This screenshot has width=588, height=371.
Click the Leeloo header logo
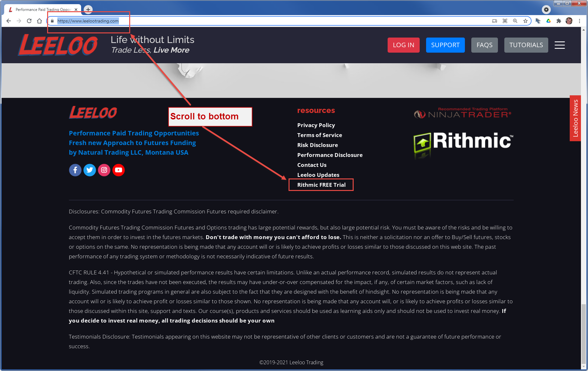[58, 45]
